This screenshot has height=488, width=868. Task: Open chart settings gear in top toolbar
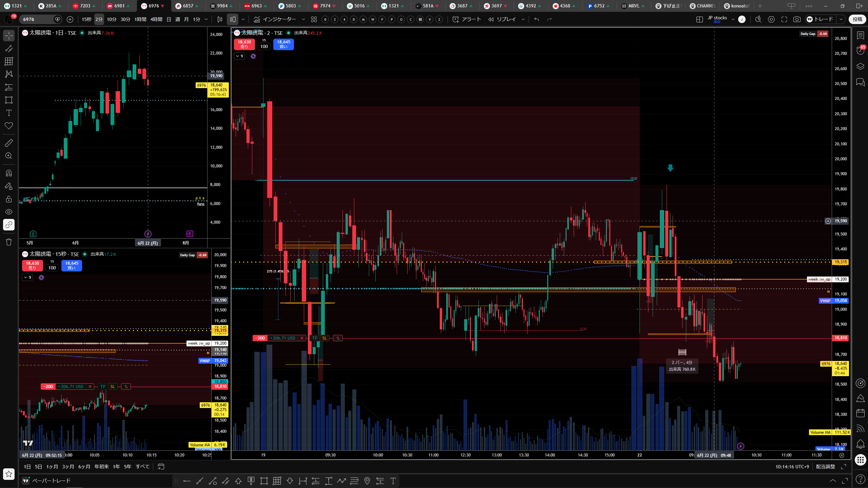tap(771, 19)
